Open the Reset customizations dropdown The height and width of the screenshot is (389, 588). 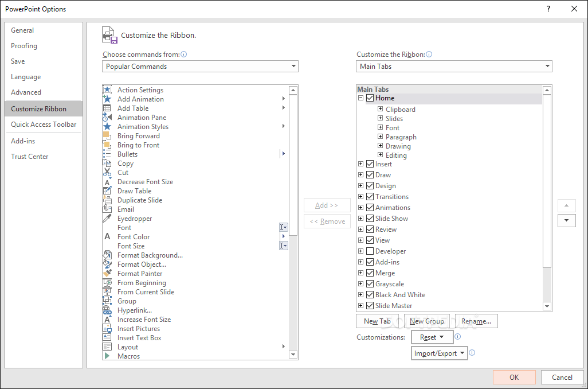coord(432,337)
